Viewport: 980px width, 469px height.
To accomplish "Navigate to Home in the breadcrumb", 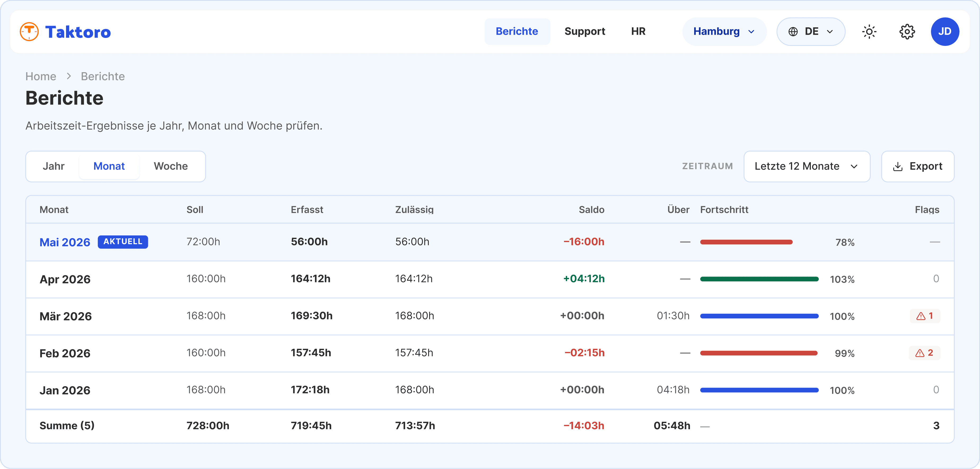I will click(x=41, y=76).
